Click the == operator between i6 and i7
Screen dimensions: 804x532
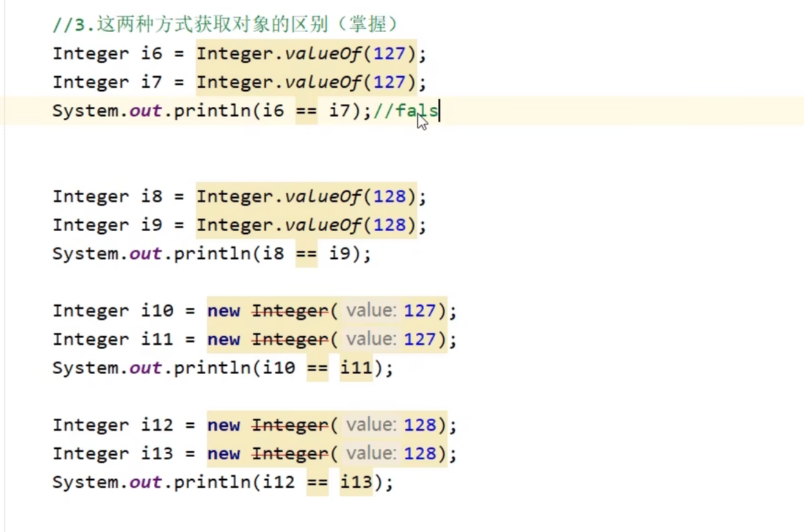point(307,111)
